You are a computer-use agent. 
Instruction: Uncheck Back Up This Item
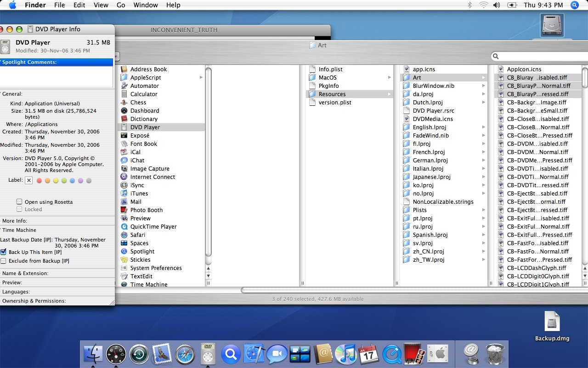point(3,252)
